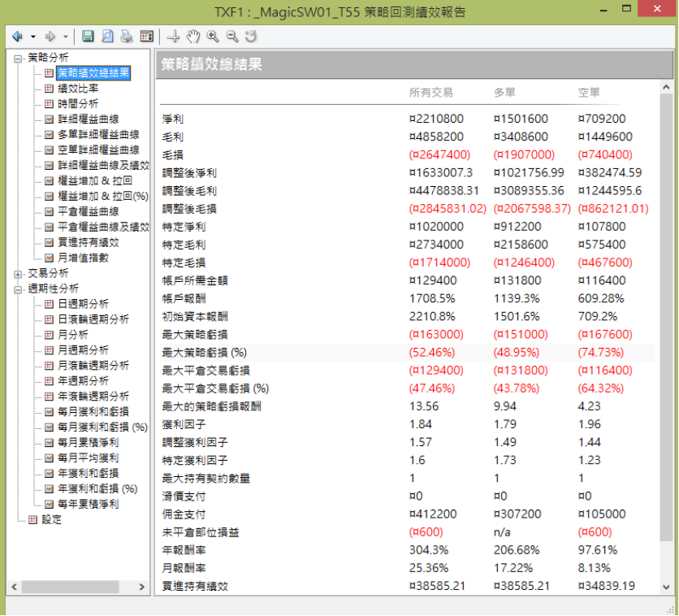This screenshot has width=679, height=616.
Task: Show 詳細權益曲線 chart
Action: pyautogui.click(x=89, y=119)
